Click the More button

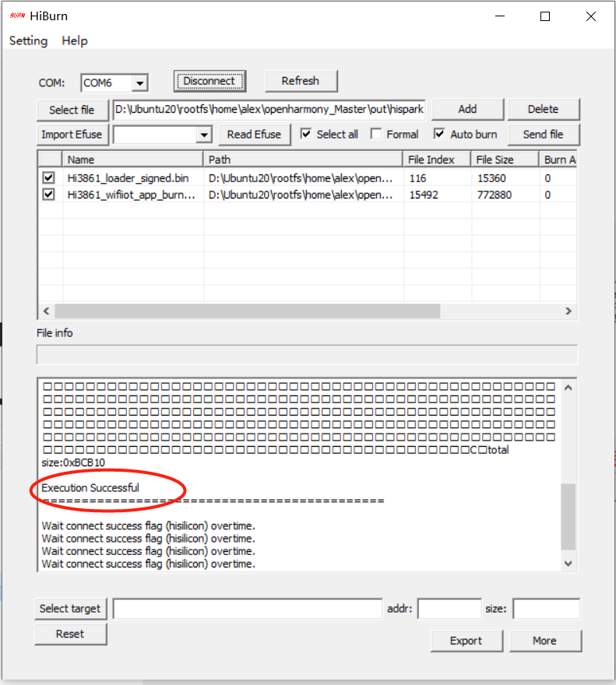coord(545,641)
